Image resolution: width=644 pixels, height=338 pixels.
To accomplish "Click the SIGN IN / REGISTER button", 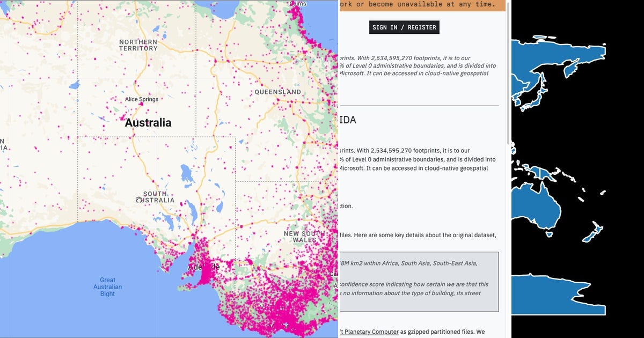I will pyautogui.click(x=404, y=27).
